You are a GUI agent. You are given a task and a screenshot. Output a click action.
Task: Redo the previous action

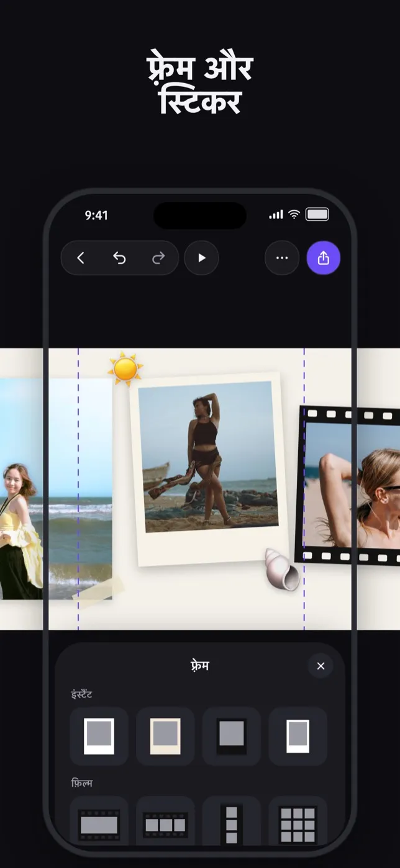click(158, 258)
